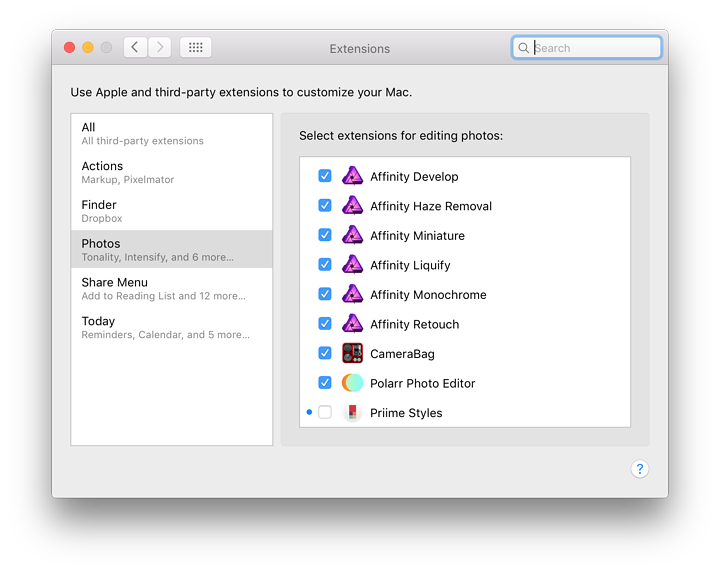Uncheck the CameraBag extension
Viewport: 720px width, 572px height.
(x=325, y=353)
